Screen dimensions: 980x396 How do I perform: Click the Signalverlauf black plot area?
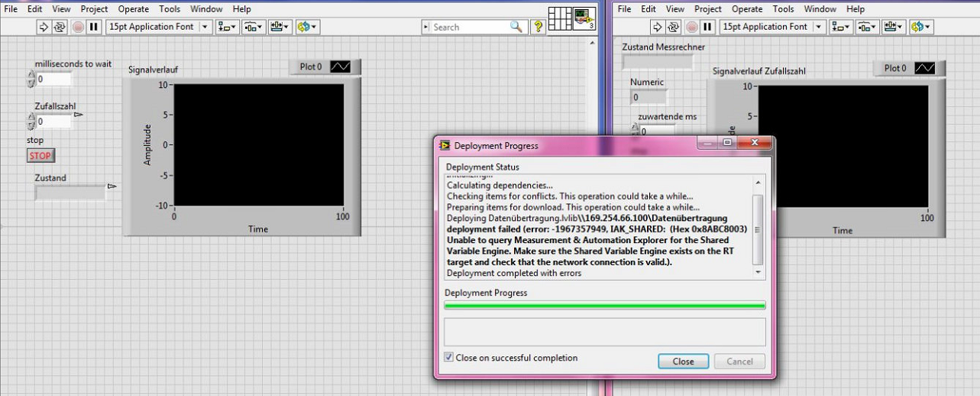(259, 145)
